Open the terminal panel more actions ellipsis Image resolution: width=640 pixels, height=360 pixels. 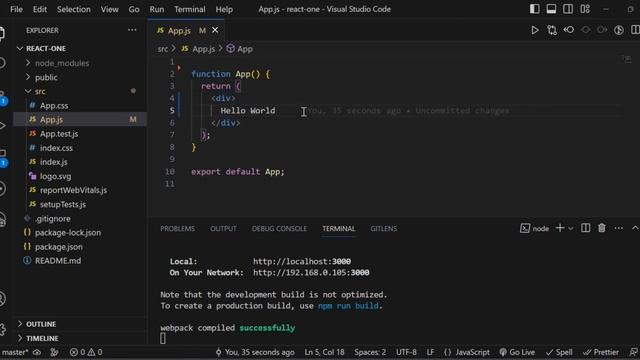(619, 228)
